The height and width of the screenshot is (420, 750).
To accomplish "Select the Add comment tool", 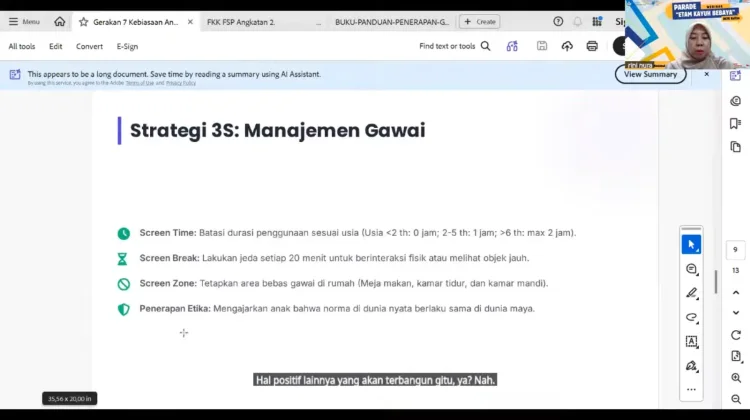I will 691,269.
